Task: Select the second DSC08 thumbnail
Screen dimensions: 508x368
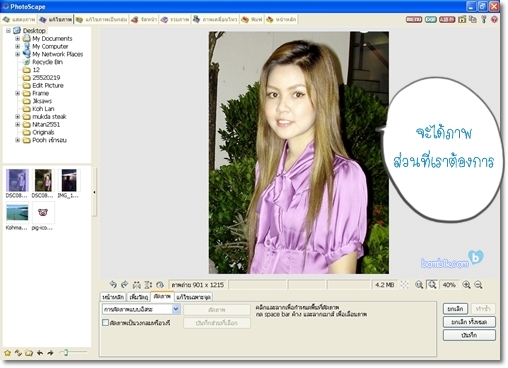Action: click(x=43, y=183)
